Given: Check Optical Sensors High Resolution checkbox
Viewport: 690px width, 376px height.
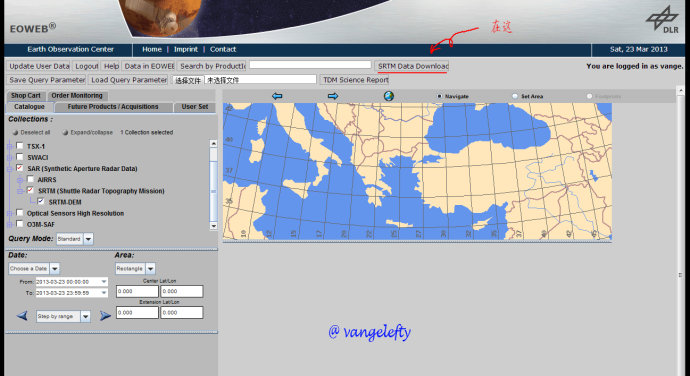Looking at the screenshot, I should coord(20,213).
